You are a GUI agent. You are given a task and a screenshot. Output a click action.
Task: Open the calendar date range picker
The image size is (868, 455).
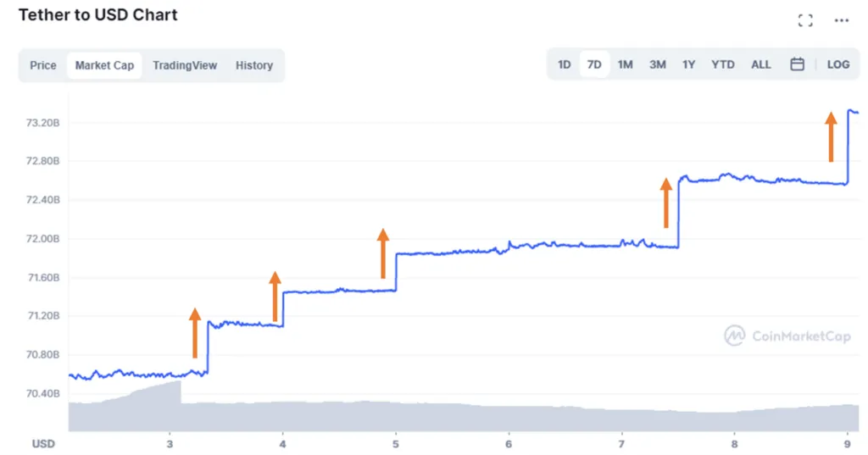coord(797,64)
